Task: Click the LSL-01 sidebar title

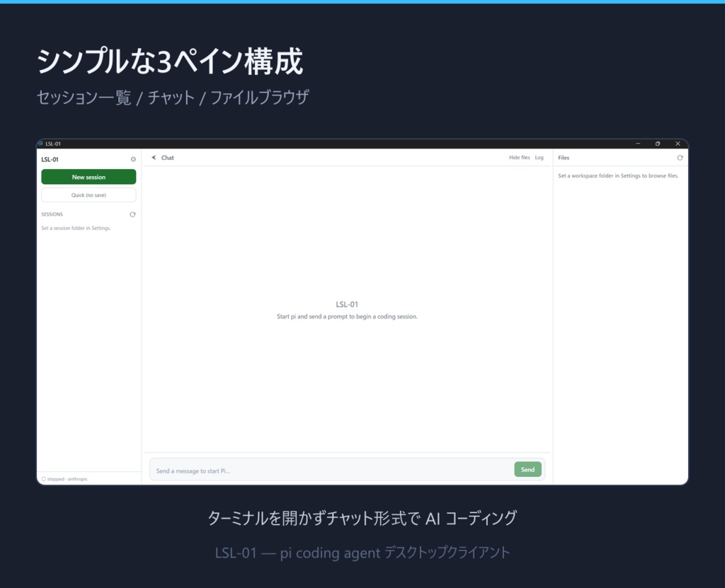Action: click(50, 159)
